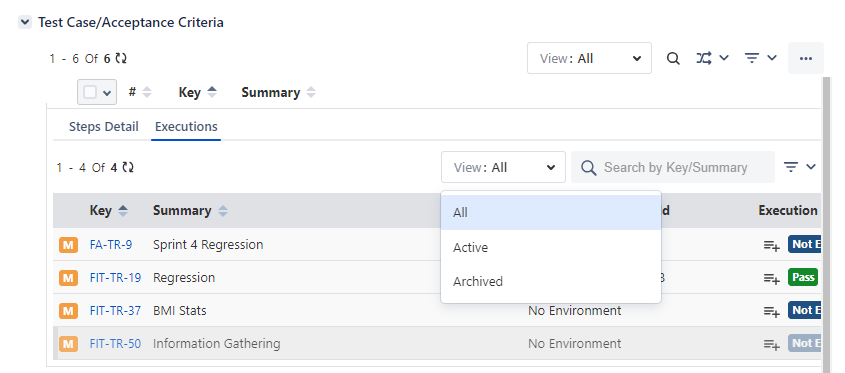Refresh the 1 - 4 Of 4 executions list
This screenshot has height=373, width=845.
coord(128,168)
